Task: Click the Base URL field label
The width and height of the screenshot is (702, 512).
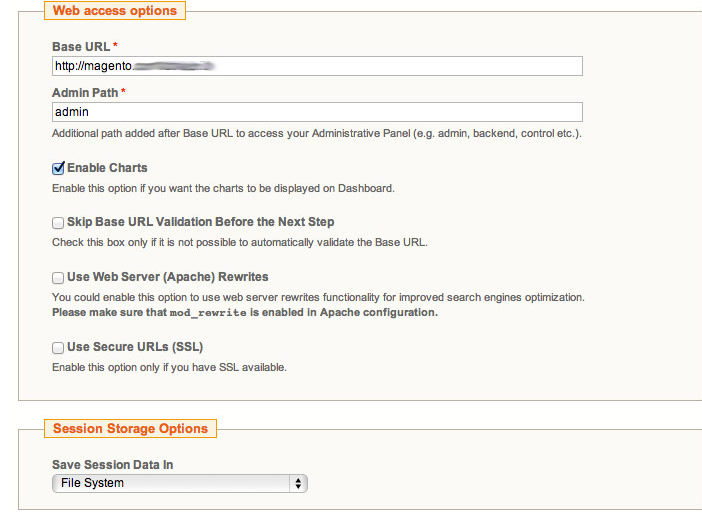Action: point(84,47)
